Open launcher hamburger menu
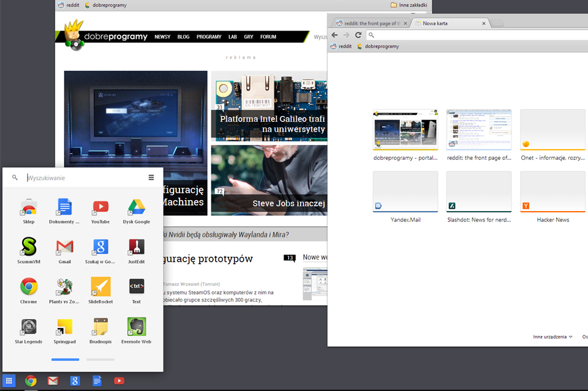The image size is (588, 391). (x=151, y=177)
